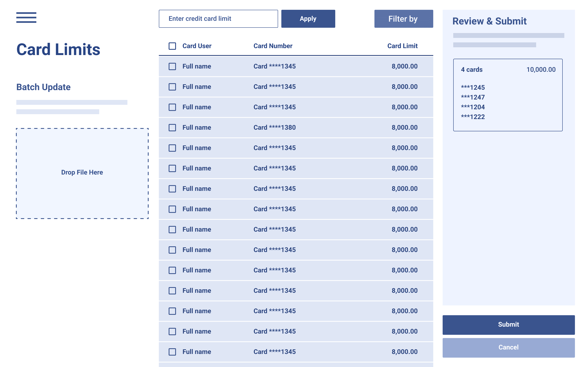The height and width of the screenshot is (367, 588).
Task: Tick the checkbox next to second Card ****1345
Action: point(172,87)
